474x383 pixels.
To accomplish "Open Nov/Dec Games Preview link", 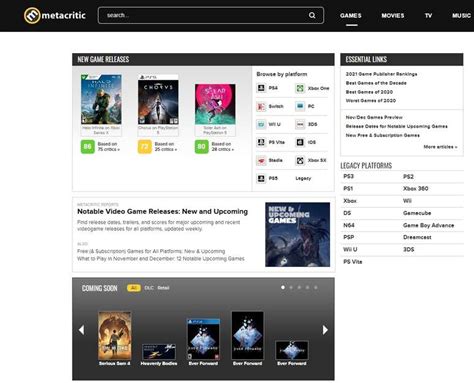I will coord(374,117).
